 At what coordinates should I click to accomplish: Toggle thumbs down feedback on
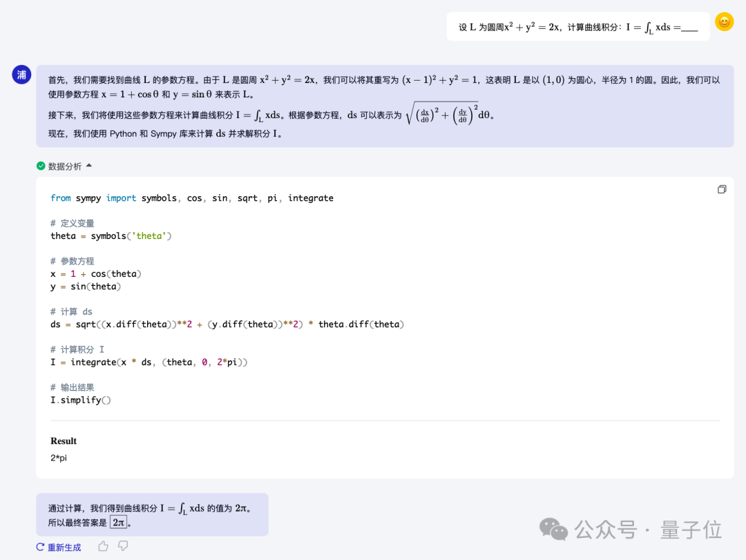pyautogui.click(x=122, y=545)
